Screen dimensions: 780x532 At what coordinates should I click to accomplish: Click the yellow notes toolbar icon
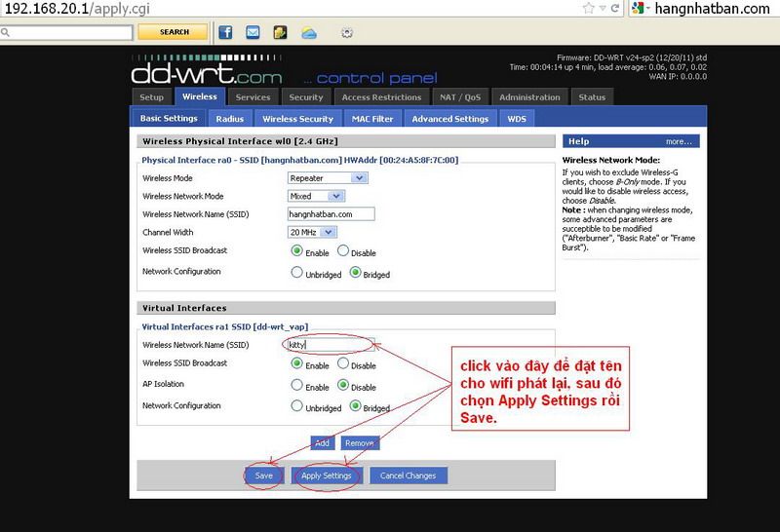(280, 33)
